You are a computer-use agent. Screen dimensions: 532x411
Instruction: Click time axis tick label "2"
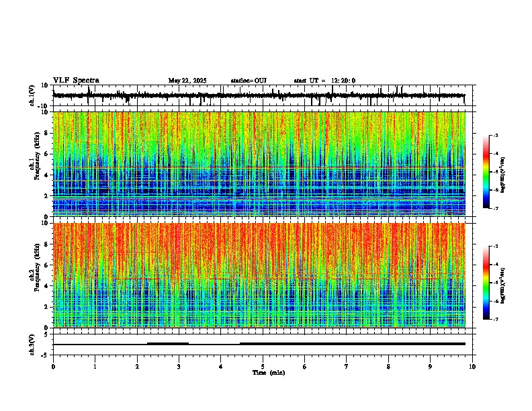(x=137, y=367)
